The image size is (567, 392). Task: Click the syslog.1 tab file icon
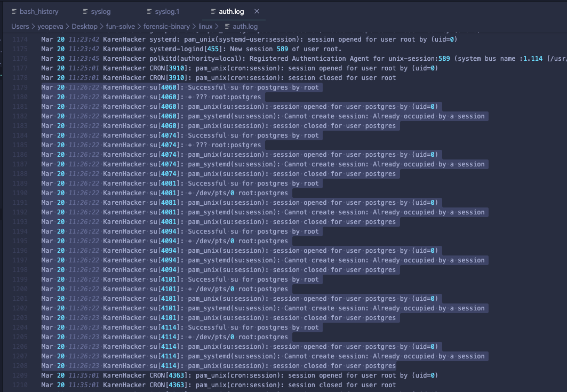[x=149, y=12]
